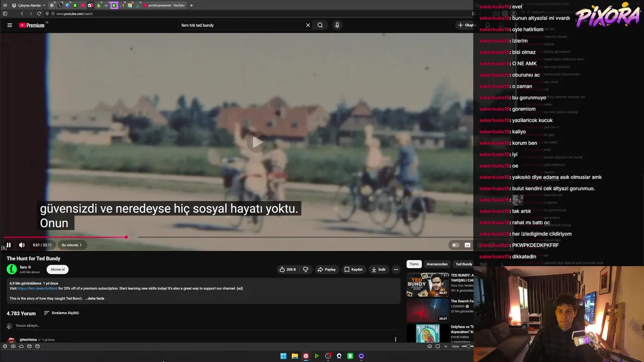The width and height of the screenshot is (644, 362).
Task: View site info via padlock icon
Action: coord(53,14)
